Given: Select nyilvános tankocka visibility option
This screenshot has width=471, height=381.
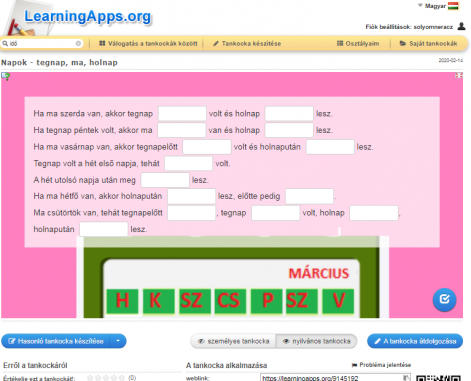Looking at the screenshot, I should pyautogui.click(x=316, y=341).
